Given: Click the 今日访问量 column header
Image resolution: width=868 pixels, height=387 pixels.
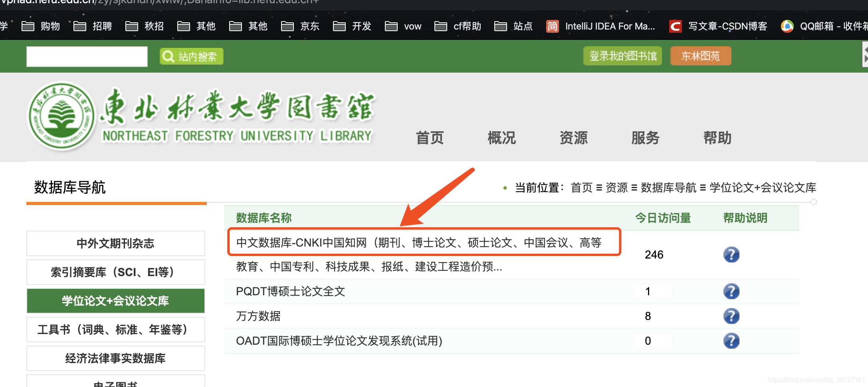Looking at the screenshot, I should (663, 218).
